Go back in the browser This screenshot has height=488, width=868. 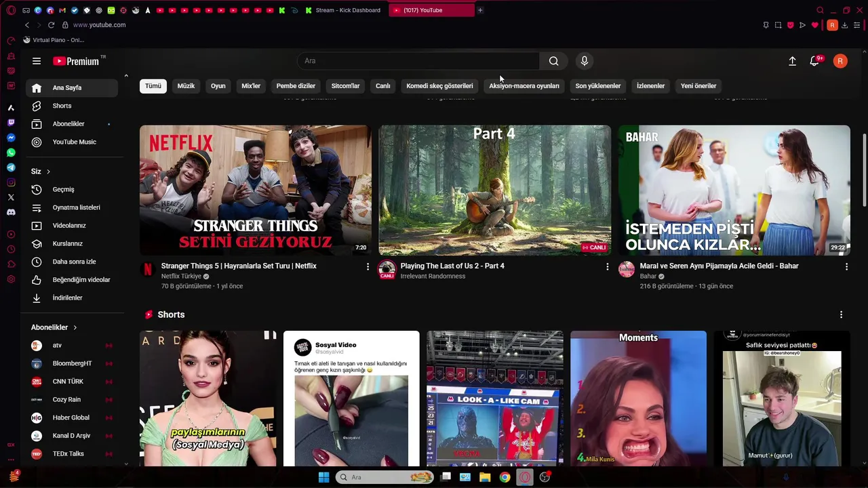click(x=27, y=25)
